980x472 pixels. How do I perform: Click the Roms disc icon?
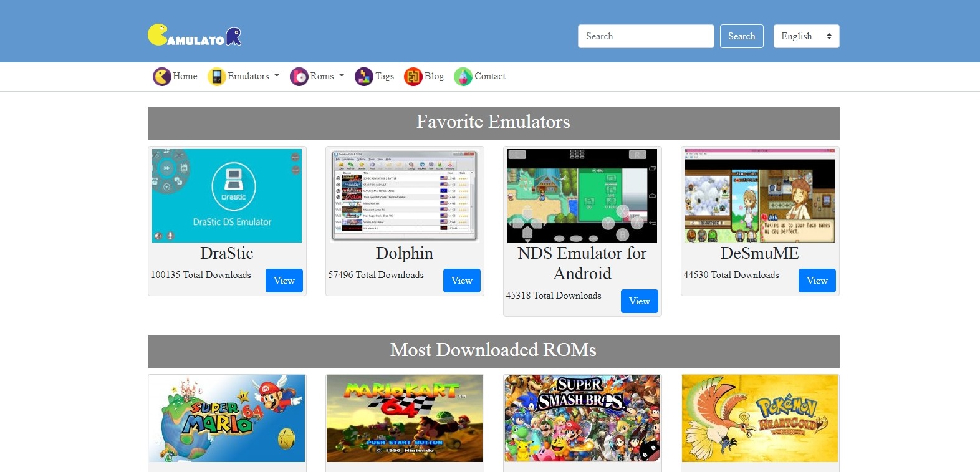point(299,77)
